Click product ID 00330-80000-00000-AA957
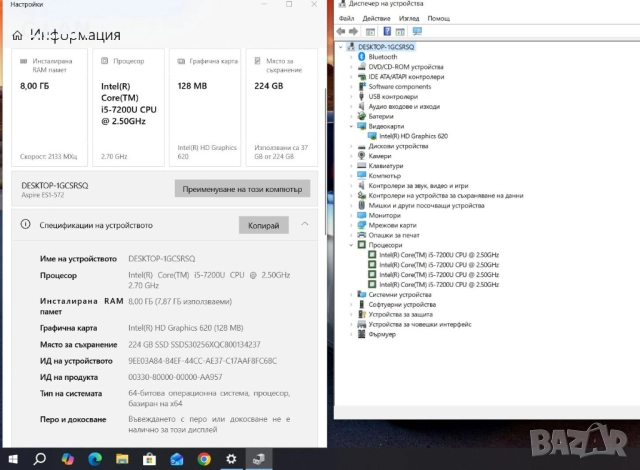This screenshot has width=640, height=470. [x=175, y=377]
